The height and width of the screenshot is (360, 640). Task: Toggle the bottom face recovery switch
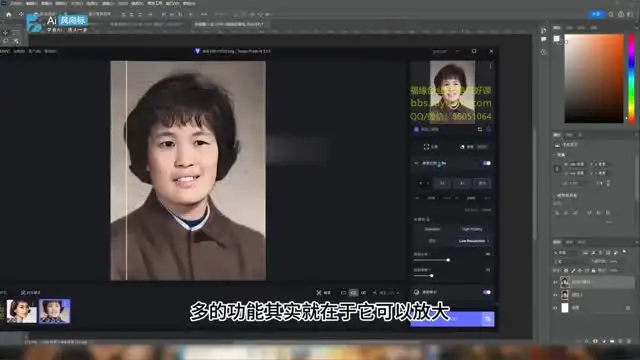click(x=487, y=292)
